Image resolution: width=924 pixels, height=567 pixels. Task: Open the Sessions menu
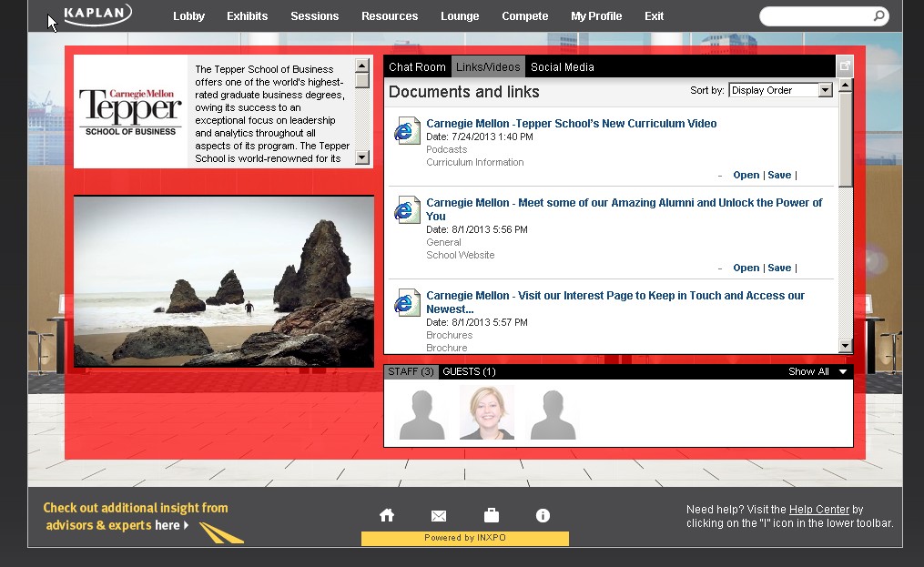click(314, 16)
